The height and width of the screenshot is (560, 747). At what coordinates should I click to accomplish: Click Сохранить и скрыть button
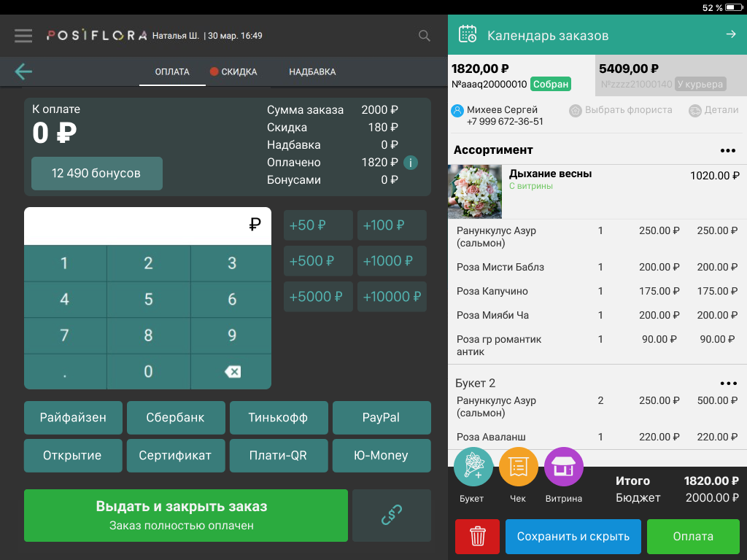click(x=573, y=537)
